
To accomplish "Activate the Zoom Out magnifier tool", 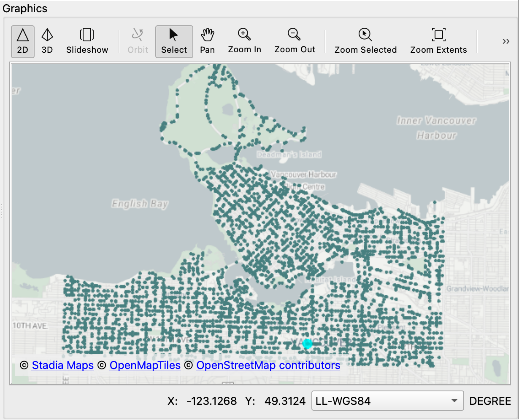I will 295,41.
